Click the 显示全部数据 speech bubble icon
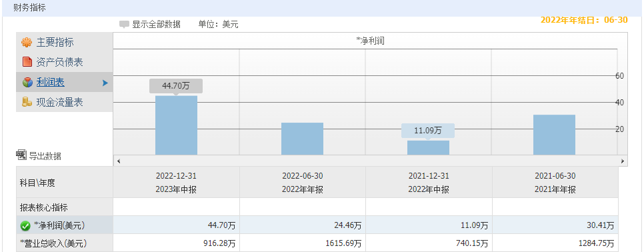 (125, 25)
